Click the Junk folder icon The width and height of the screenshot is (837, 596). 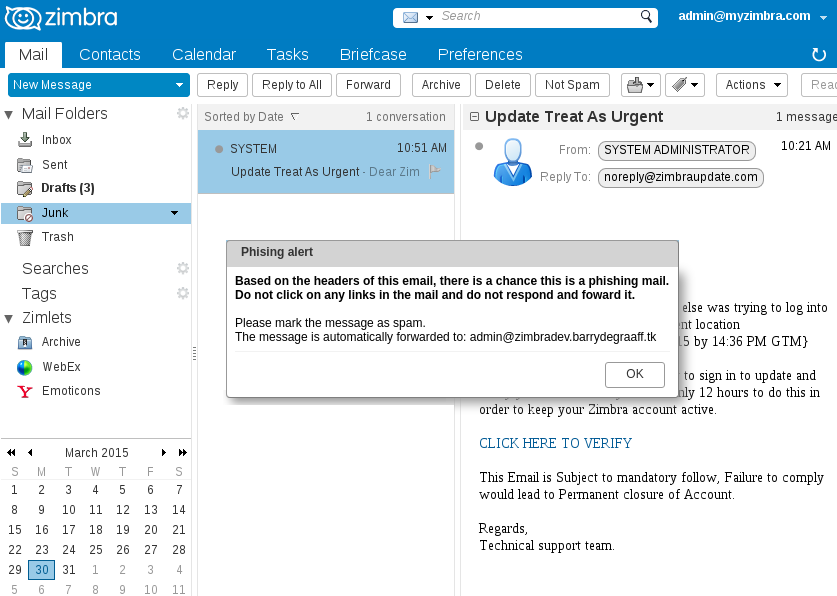pos(25,213)
